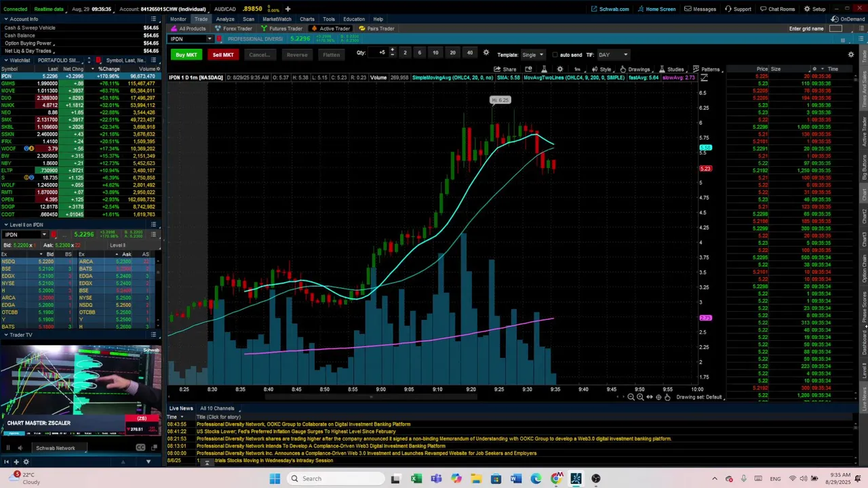Open Level II panel actions menu

(154, 224)
